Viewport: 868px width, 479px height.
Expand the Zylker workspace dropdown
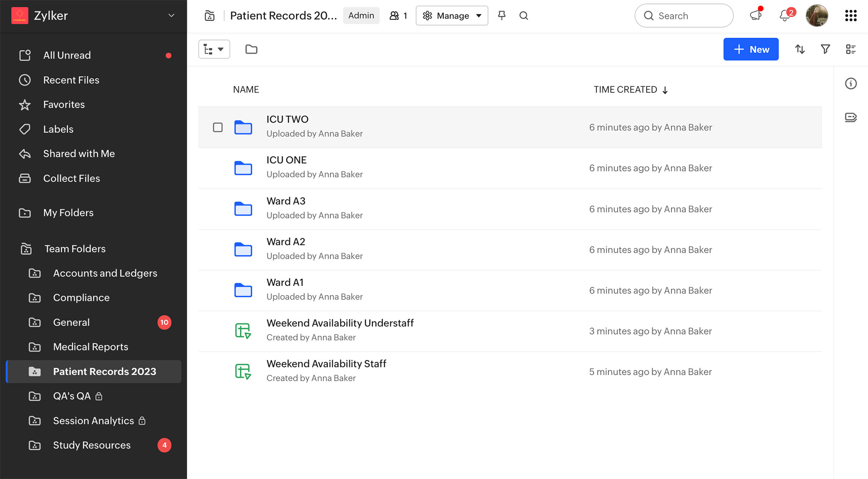click(x=171, y=15)
